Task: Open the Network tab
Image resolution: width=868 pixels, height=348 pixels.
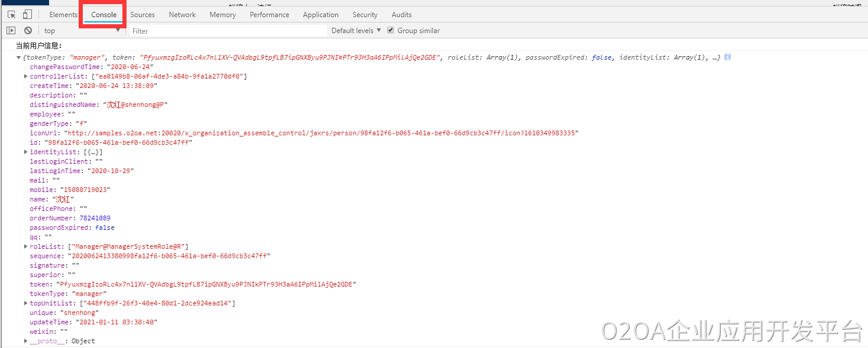Action: [x=182, y=15]
